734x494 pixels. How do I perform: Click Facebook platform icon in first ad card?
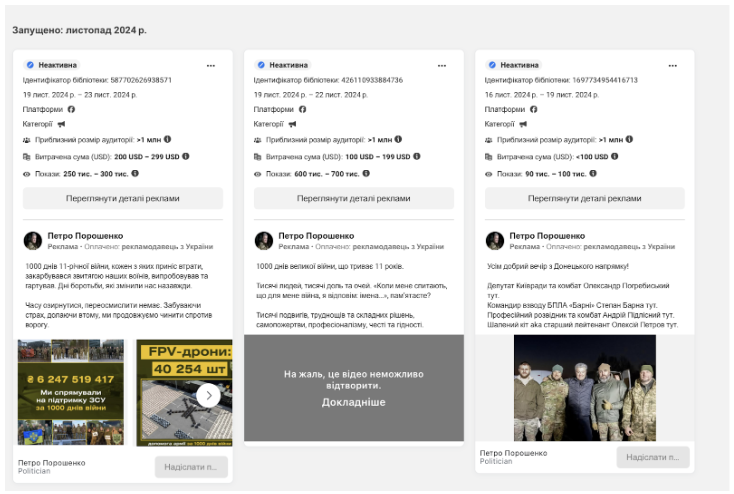point(71,109)
